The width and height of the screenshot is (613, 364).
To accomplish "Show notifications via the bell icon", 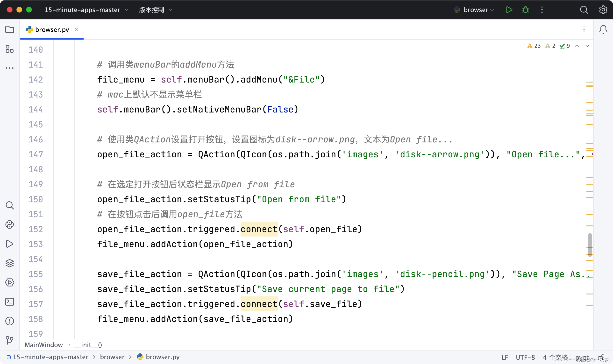I will [x=603, y=29].
